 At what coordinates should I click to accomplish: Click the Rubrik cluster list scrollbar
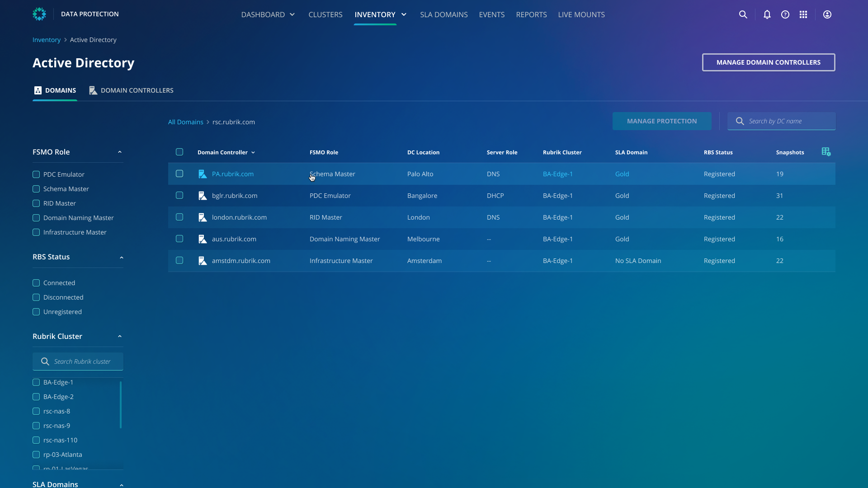[121, 405]
